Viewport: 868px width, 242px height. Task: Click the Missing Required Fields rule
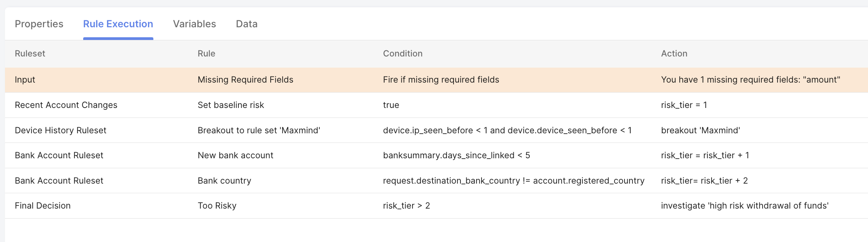coord(245,80)
